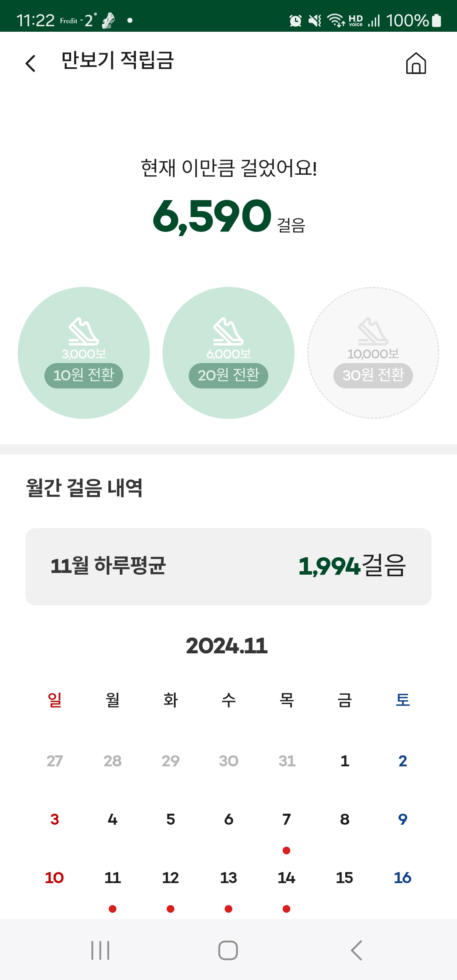
Task: Tap the 2024.11 month heading
Action: tap(227, 646)
